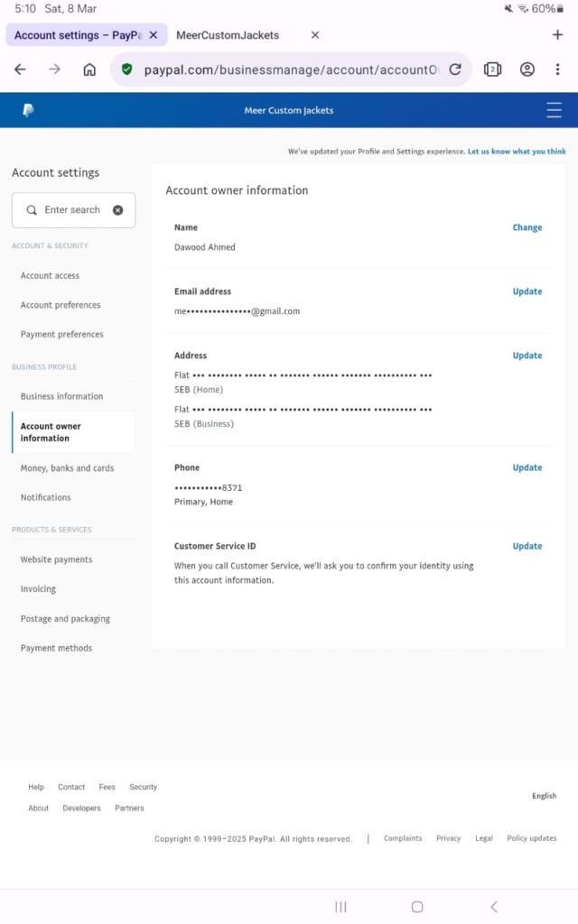The width and height of the screenshot is (578, 924).
Task: Open a new browser tab
Action: pos(557,35)
